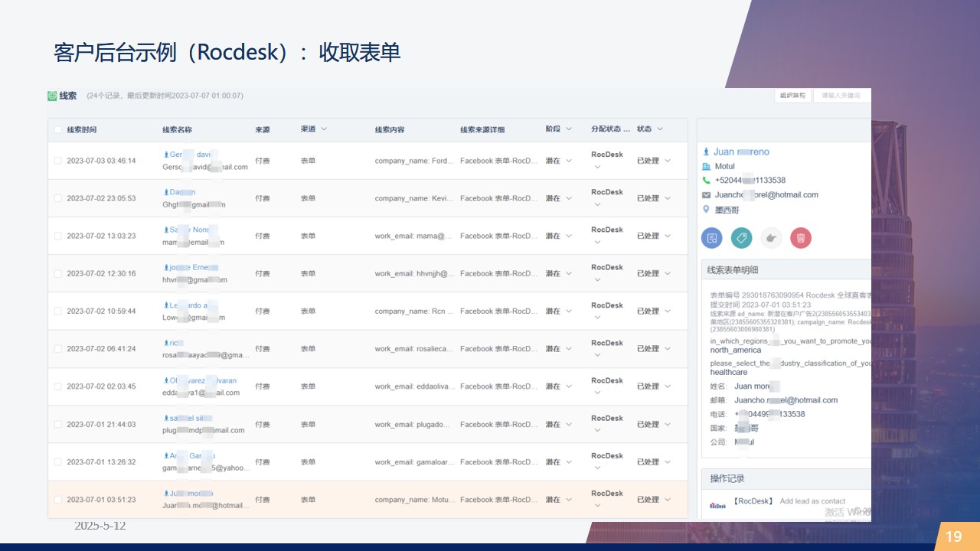Click the green phone icon in contact panel
This screenshot has width=980, height=551.
(706, 181)
